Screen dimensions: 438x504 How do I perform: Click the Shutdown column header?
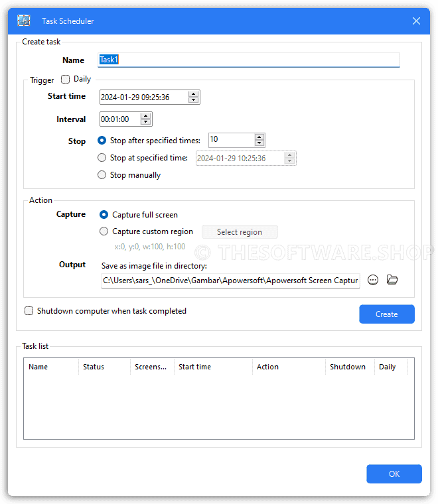click(x=350, y=367)
